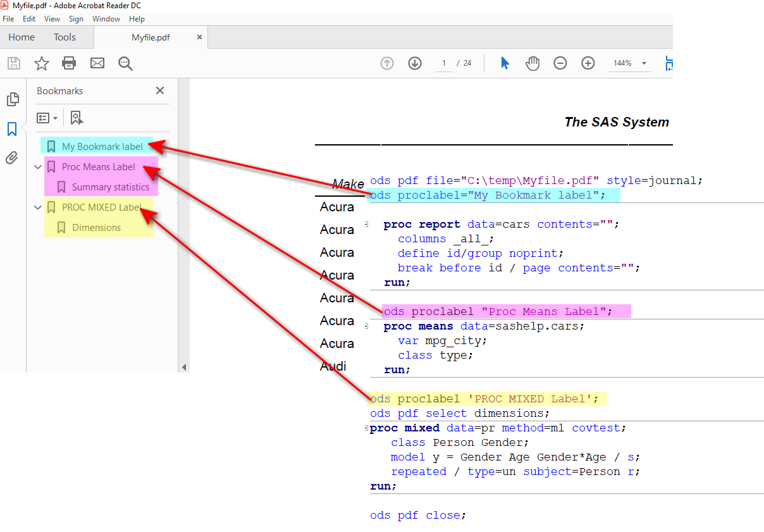
Task: Open Attachments paperclip panel in sidebar
Action: click(12, 158)
